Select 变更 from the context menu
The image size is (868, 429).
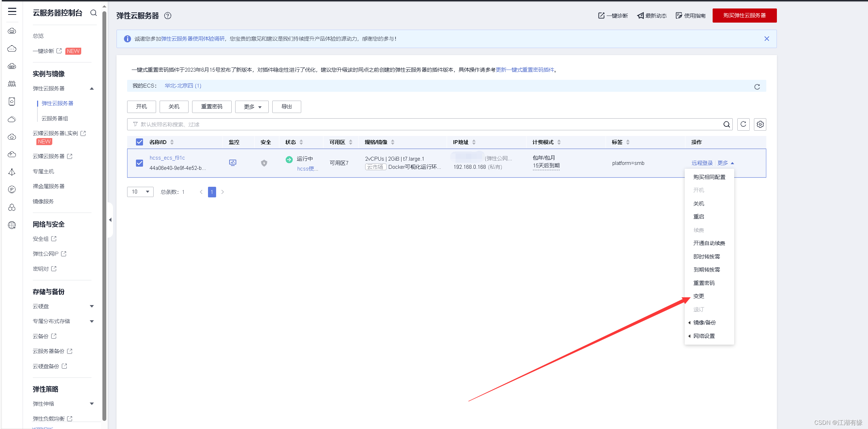pos(698,296)
